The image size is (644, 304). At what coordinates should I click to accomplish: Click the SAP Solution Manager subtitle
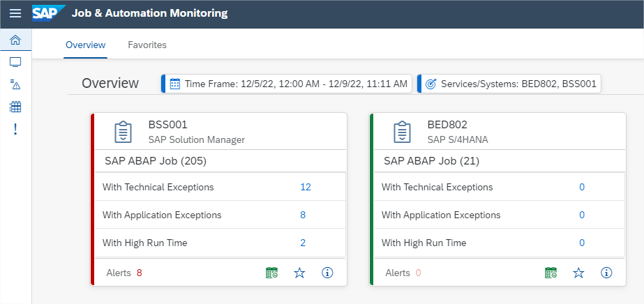click(197, 140)
